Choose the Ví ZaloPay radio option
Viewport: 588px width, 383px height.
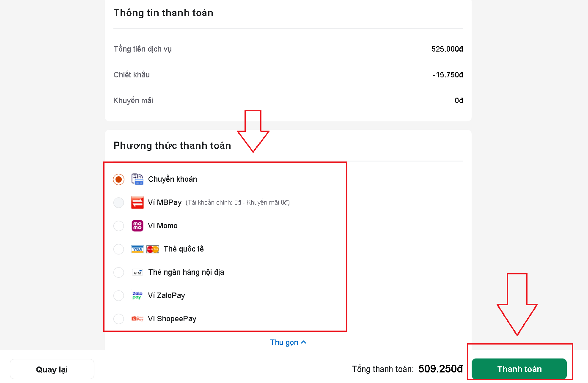119,295
